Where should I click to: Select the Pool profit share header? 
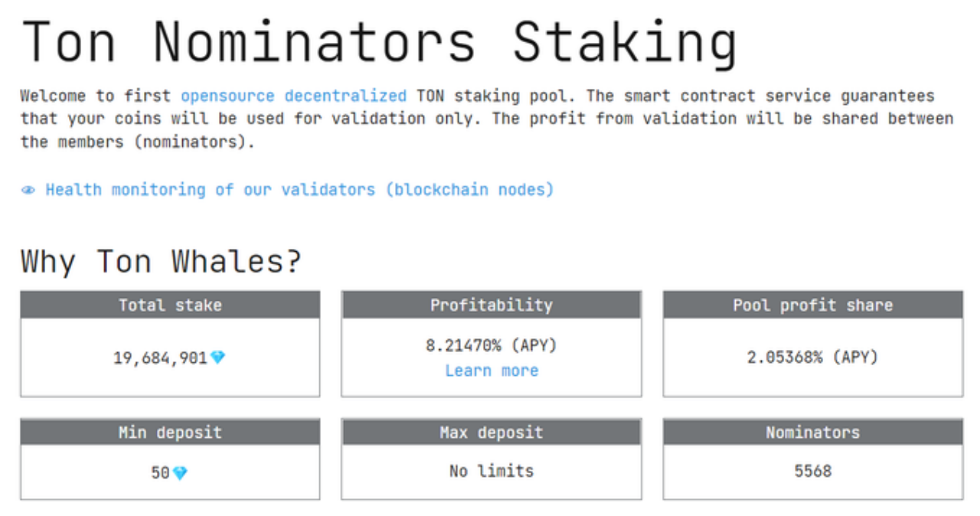(x=813, y=305)
